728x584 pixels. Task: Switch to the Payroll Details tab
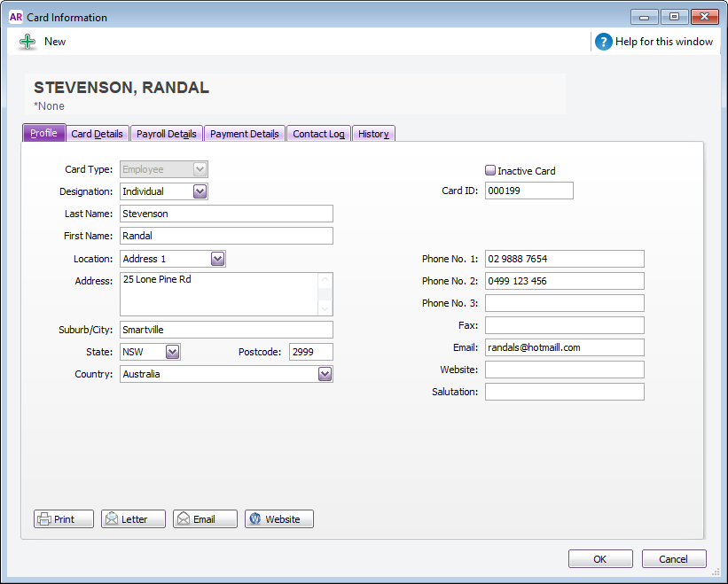coord(167,134)
